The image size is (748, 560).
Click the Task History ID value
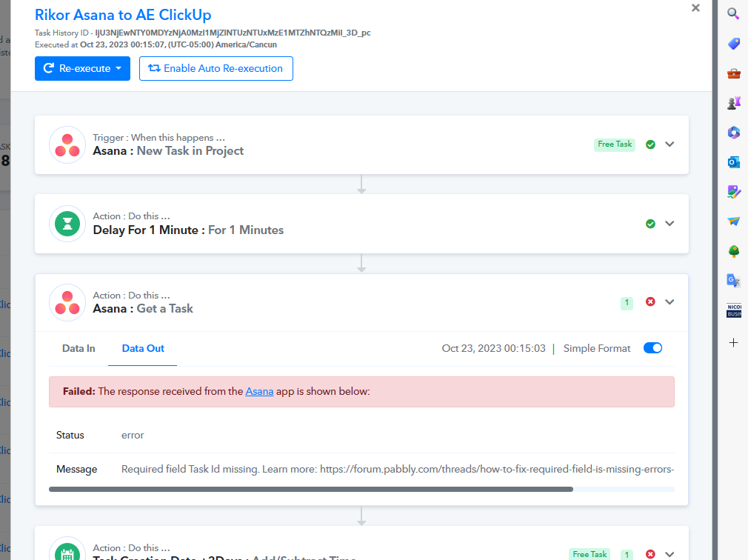233,33
